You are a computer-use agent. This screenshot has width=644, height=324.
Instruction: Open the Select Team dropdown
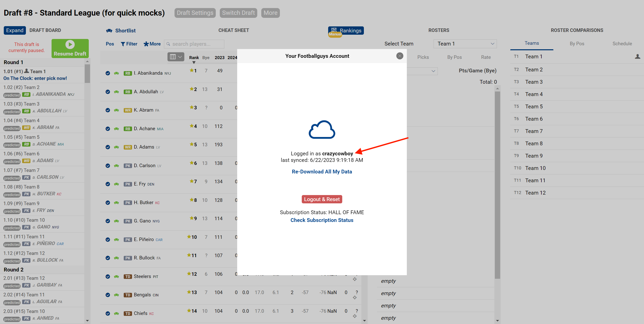(465, 44)
